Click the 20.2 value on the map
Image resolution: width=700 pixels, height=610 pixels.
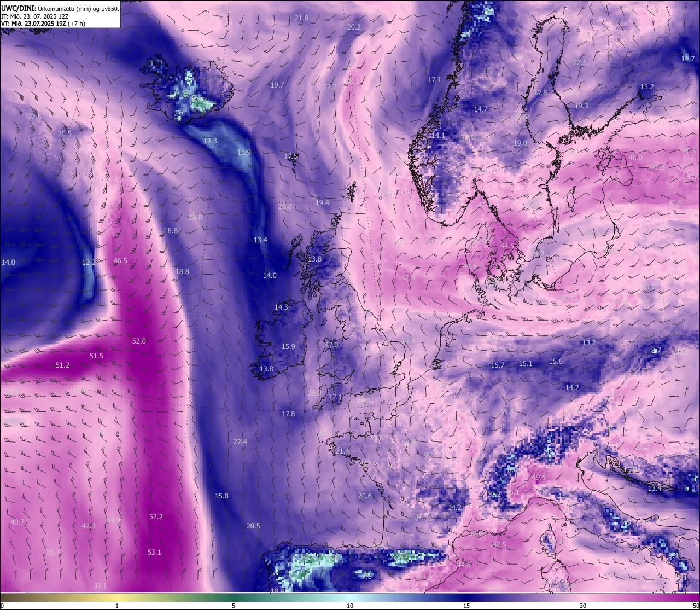[x=354, y=27]
